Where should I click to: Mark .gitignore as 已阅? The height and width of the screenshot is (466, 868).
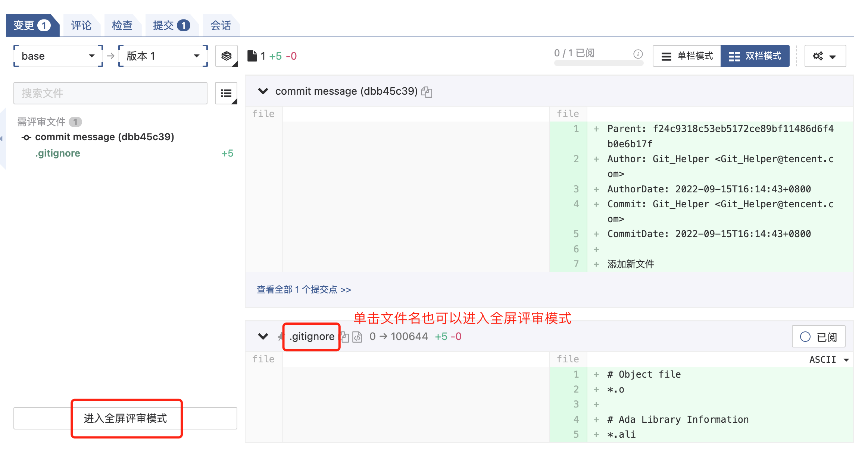tap(818, 337)
